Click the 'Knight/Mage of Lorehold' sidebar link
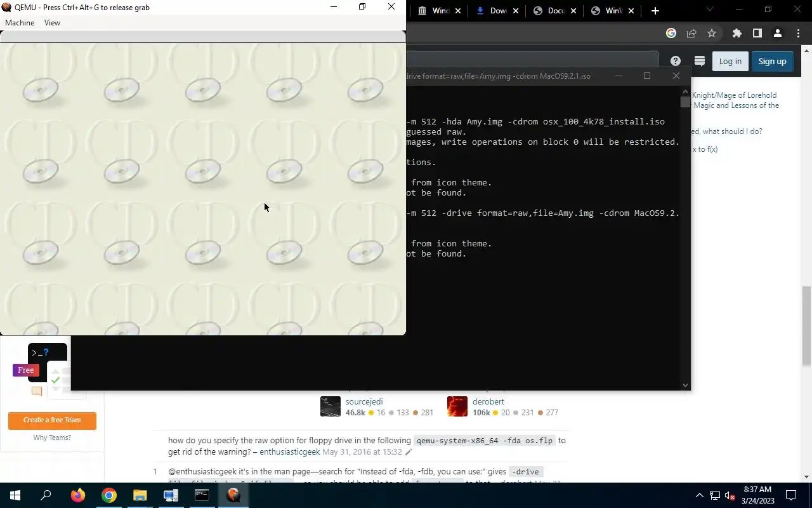The height and width of the screenshot is (508, 812). [734, 95]
